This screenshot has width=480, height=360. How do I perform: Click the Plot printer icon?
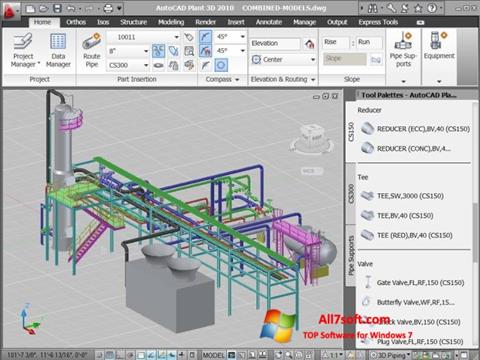tap(108, 8)
